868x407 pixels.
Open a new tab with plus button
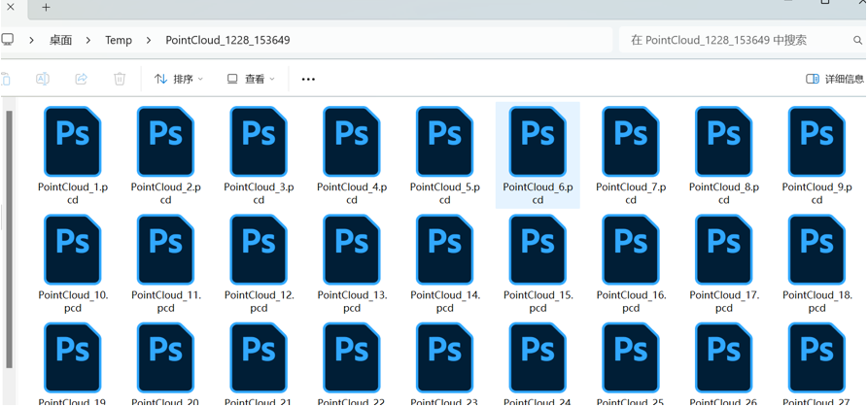[46, 7]
